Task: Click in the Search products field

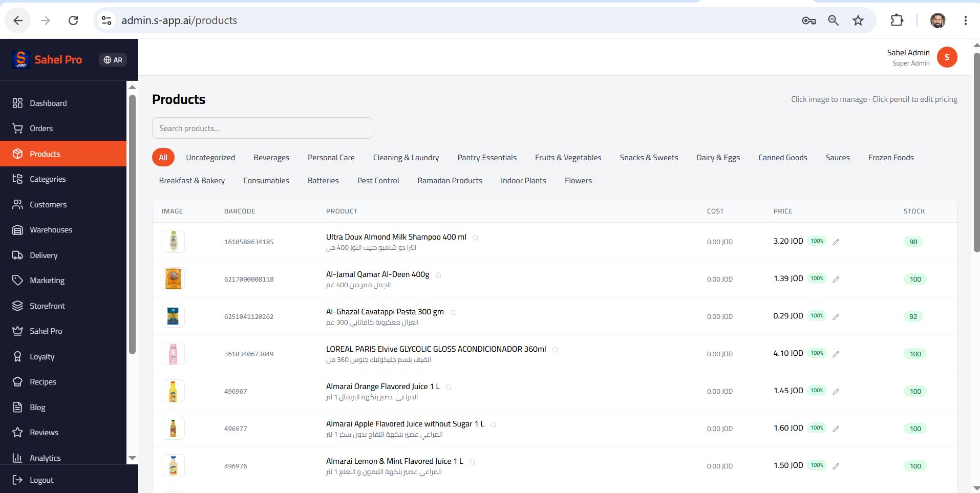Action: coord(263,128)
